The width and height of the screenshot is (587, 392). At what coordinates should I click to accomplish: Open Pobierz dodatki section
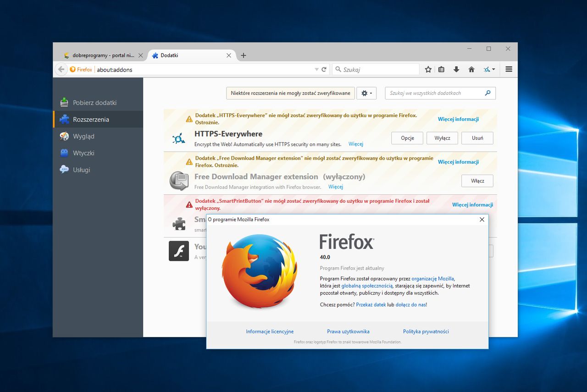tap(98, 103)
